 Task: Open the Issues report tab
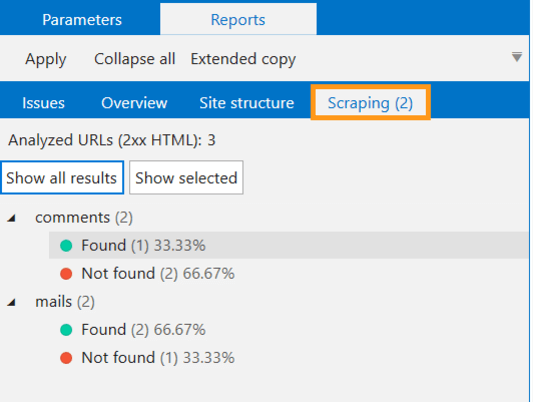43,103
